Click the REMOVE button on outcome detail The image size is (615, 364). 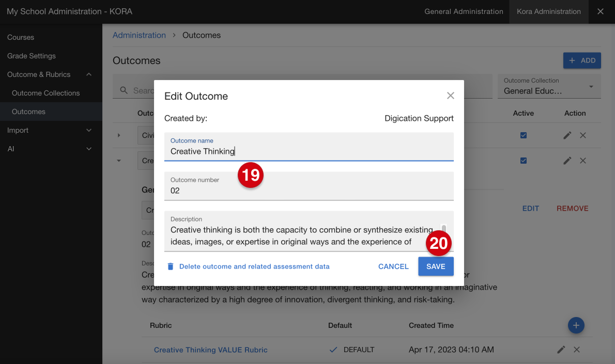pyautogui.click(x=572, y=209)
